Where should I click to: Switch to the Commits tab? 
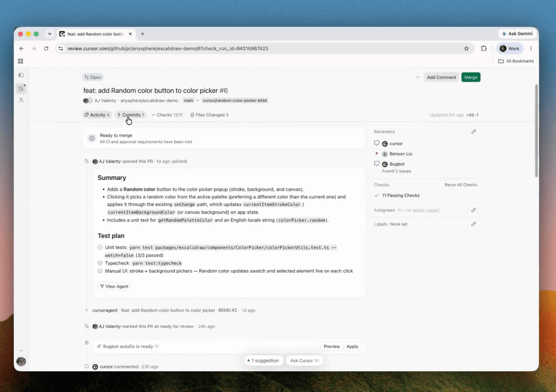(131, 115)
